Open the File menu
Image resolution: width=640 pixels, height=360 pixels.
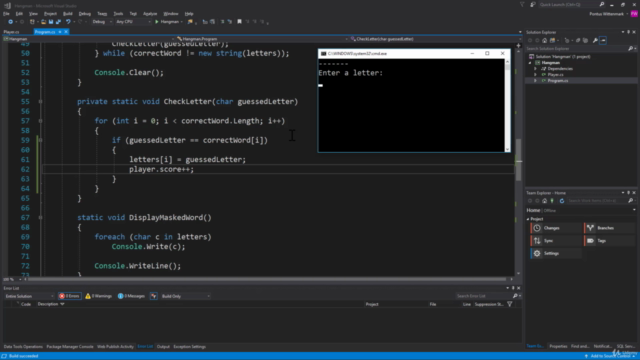(6, 13)
